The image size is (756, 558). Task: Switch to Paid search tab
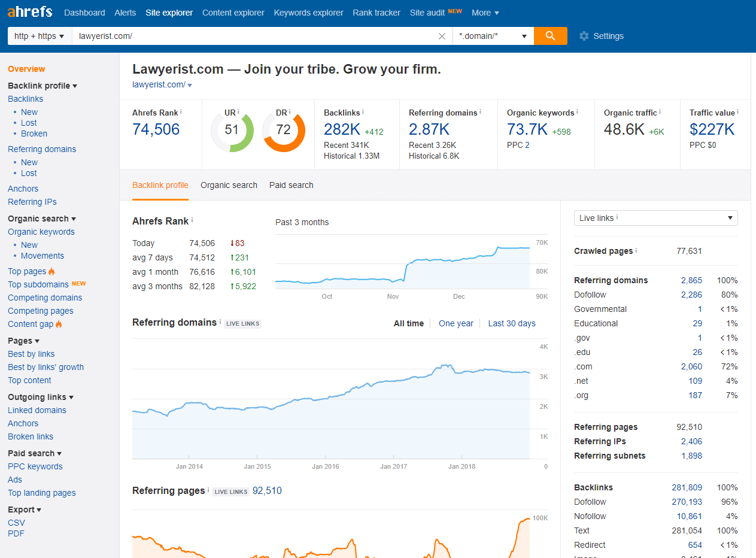pos(292,185)
